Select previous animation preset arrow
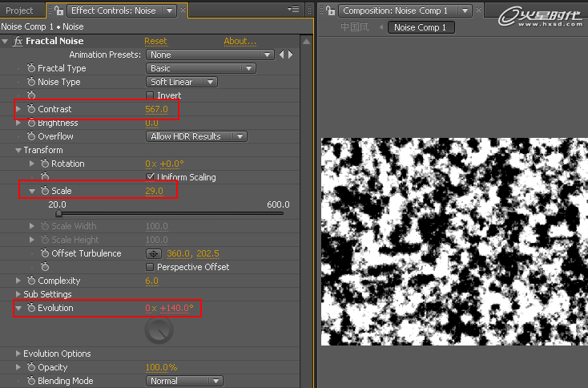The width and height of the screenshot is (588, 388). [282, 55]
